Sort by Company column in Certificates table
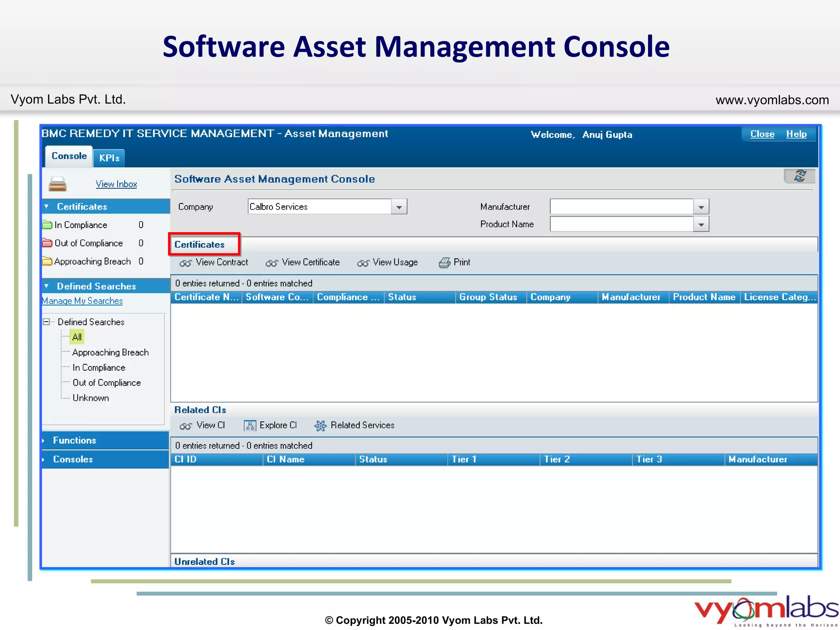 pyautogui.click(x=562, y=297)
